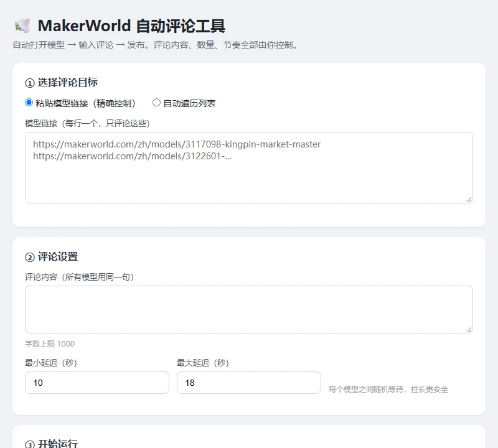
Task: Grab the resize handle of model links box
Action: pyautogui.click(x=469, y=199)
